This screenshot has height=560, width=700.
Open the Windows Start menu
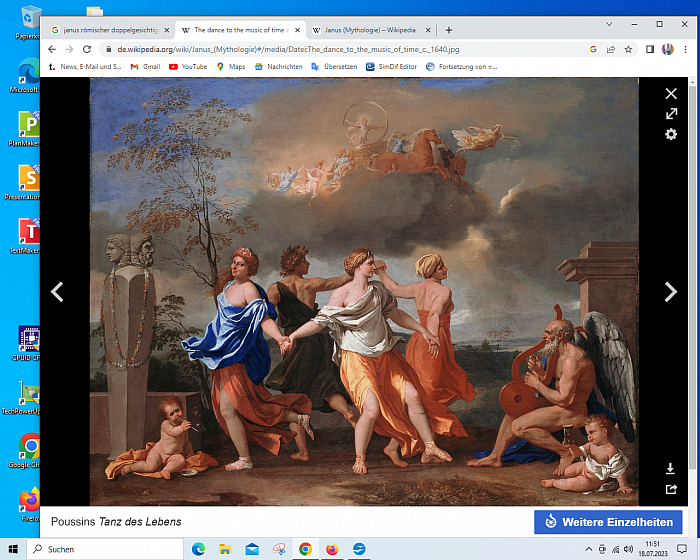pyautogui.click(x=13, y=549)
